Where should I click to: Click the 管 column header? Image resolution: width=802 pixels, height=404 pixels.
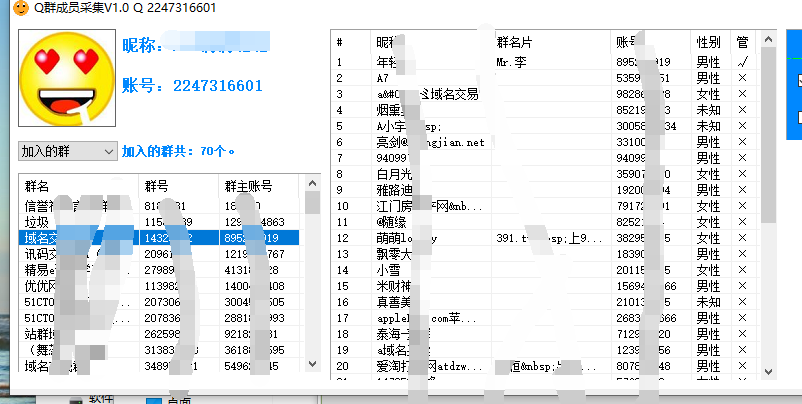point(743,42)
